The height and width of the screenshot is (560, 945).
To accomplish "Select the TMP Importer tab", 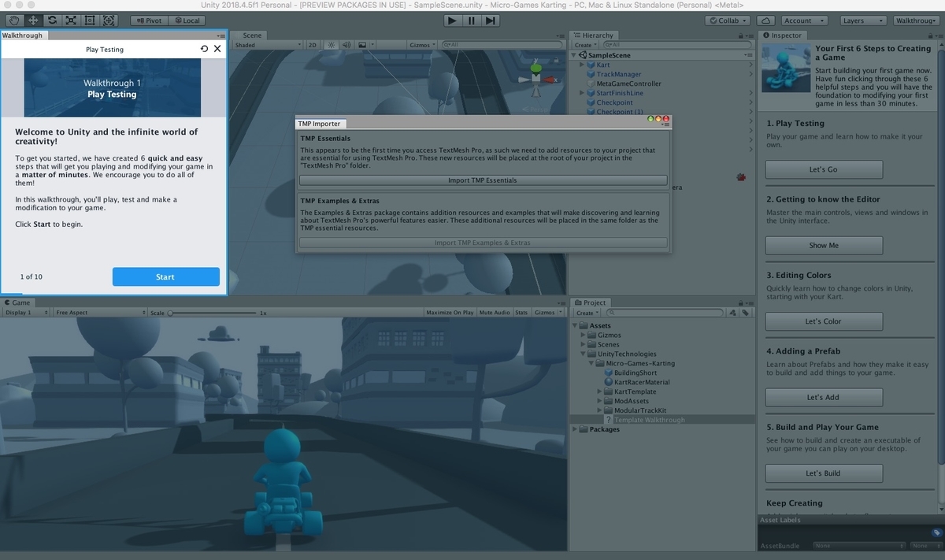I will [319, 124].
